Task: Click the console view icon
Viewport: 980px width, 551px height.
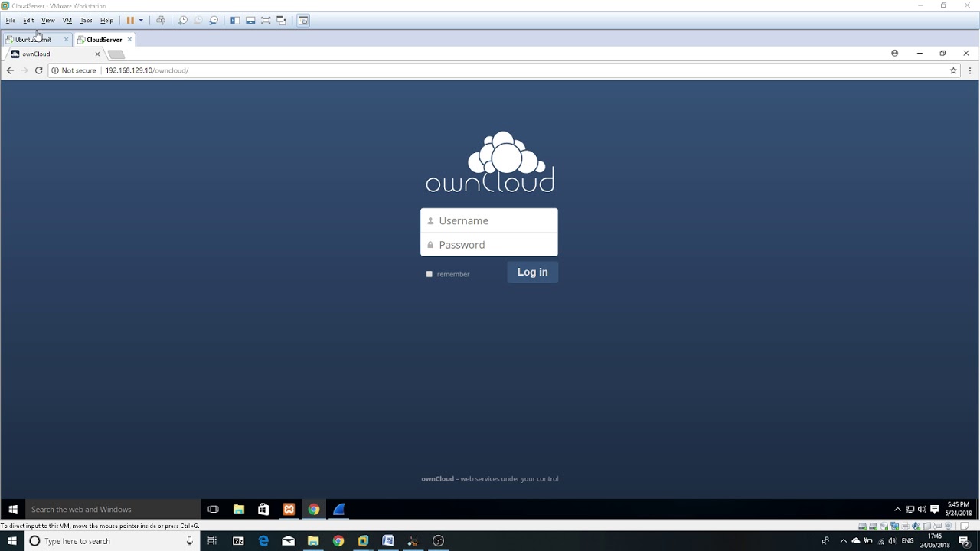Action: pyautogui.click(x=303, y=21)
